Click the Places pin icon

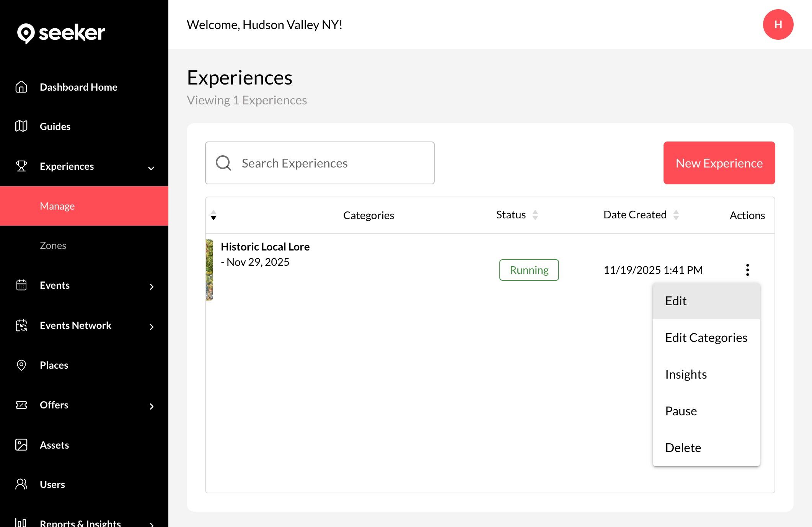(21, 365)
